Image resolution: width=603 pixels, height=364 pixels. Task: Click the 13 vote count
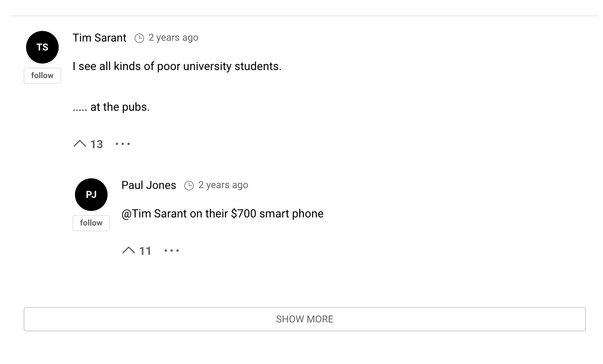97,145
